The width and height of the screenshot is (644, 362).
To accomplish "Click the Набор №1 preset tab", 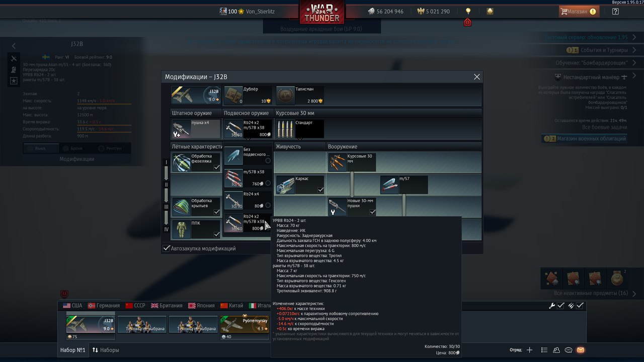I will pyautogui.click(x=73, y=350).
